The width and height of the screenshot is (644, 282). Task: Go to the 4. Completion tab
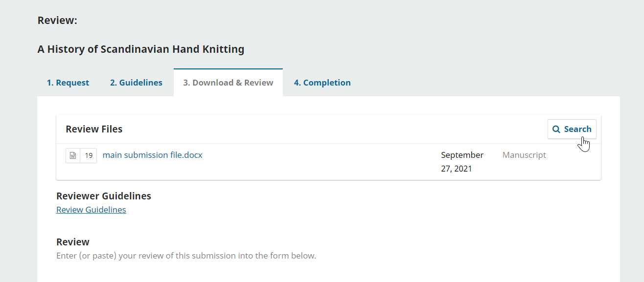coord(322,83)
